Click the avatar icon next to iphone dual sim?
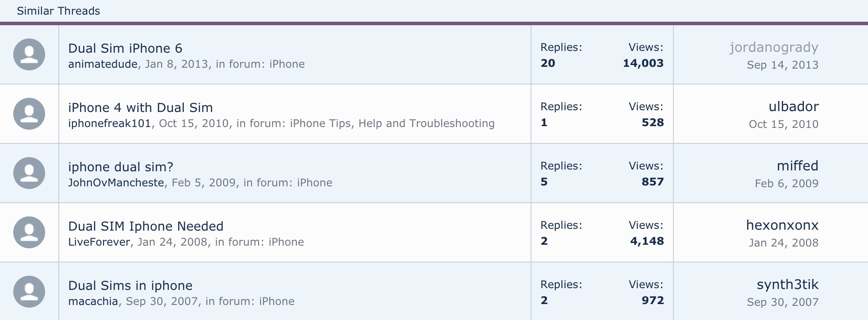This screenshot has width=868, height=320. click(29, 173)
